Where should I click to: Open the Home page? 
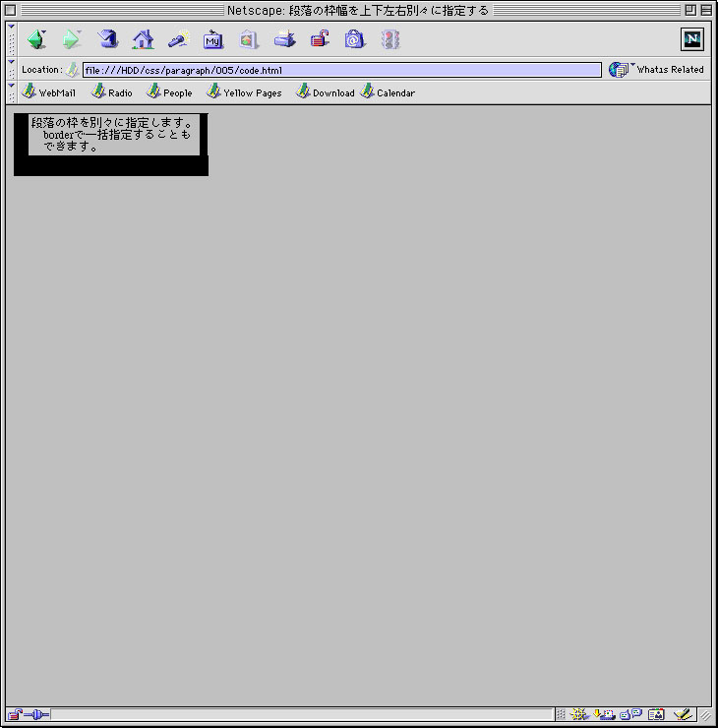(143, 40)
